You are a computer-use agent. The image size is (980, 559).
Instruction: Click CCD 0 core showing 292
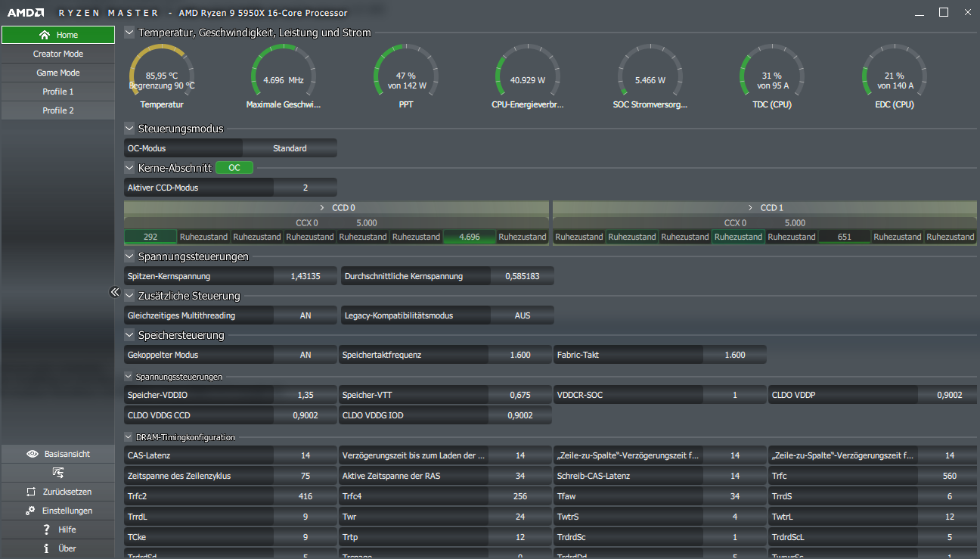(x=150, y=237)
